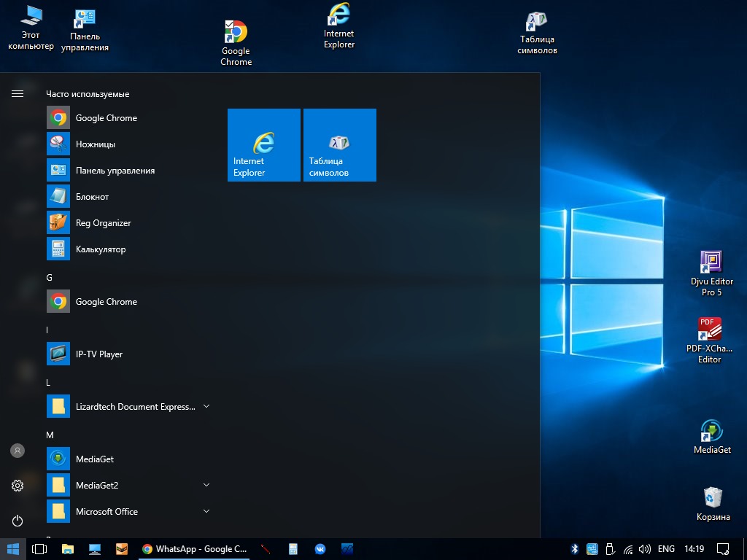747x560 pixels.
Task: Click the Таблица символов tile
Action: point(340,145)
